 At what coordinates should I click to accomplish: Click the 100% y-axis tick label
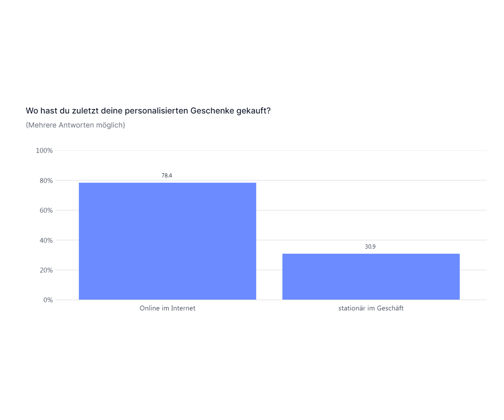(44, 151)
